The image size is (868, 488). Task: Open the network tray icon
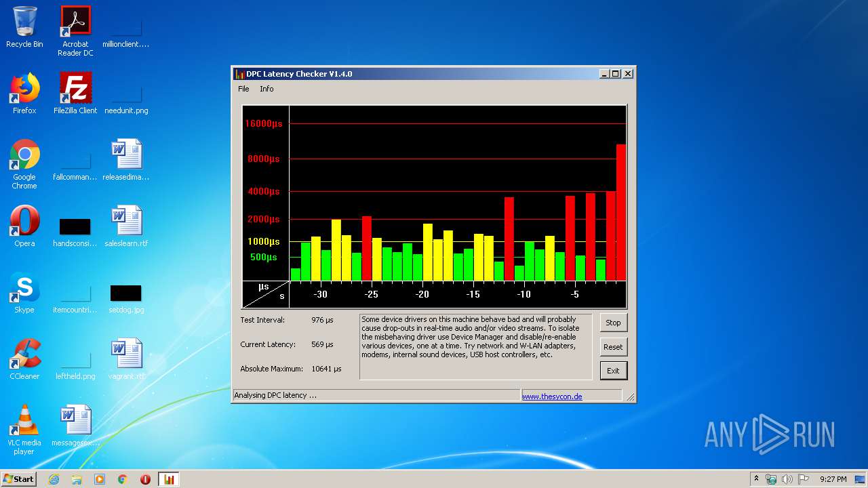pyautogui.click(x=771, y=479)
